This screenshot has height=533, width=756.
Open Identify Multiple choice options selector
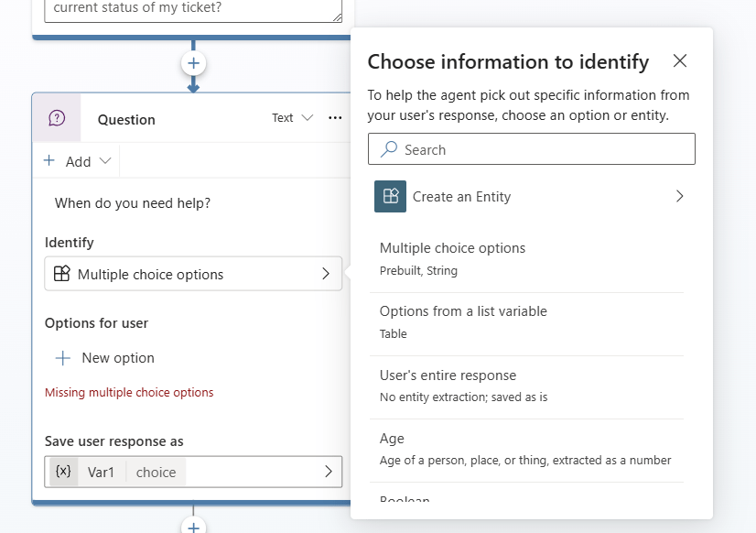193,274
